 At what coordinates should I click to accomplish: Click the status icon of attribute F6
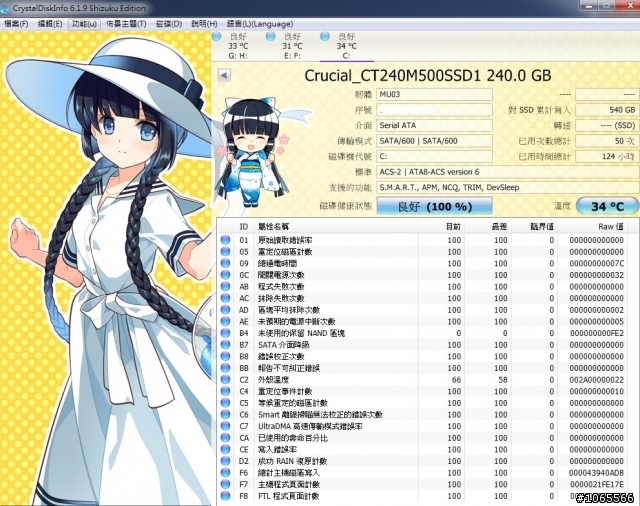225,473
